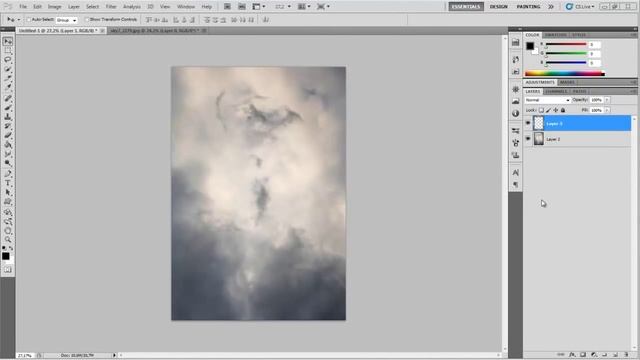Open the layer blend mode Normal dropdown
The height and width of the screenshot is (360, 640).
coord(547,100)
